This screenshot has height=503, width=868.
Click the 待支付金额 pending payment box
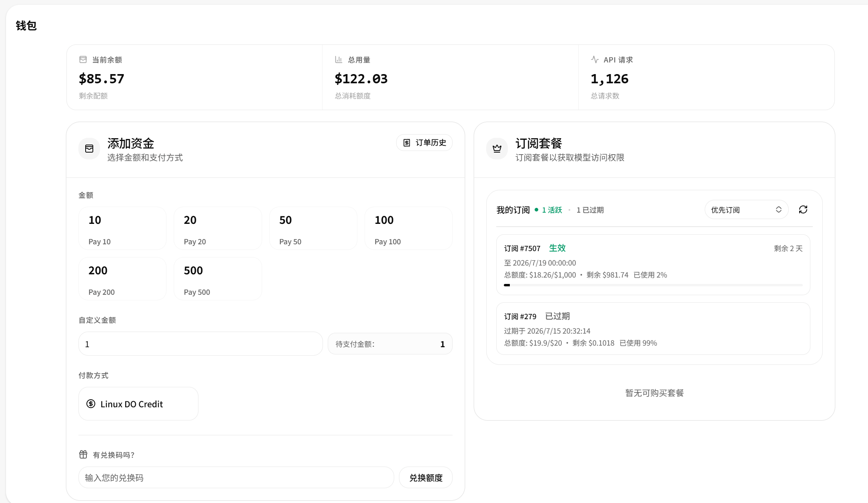[390, 344]
